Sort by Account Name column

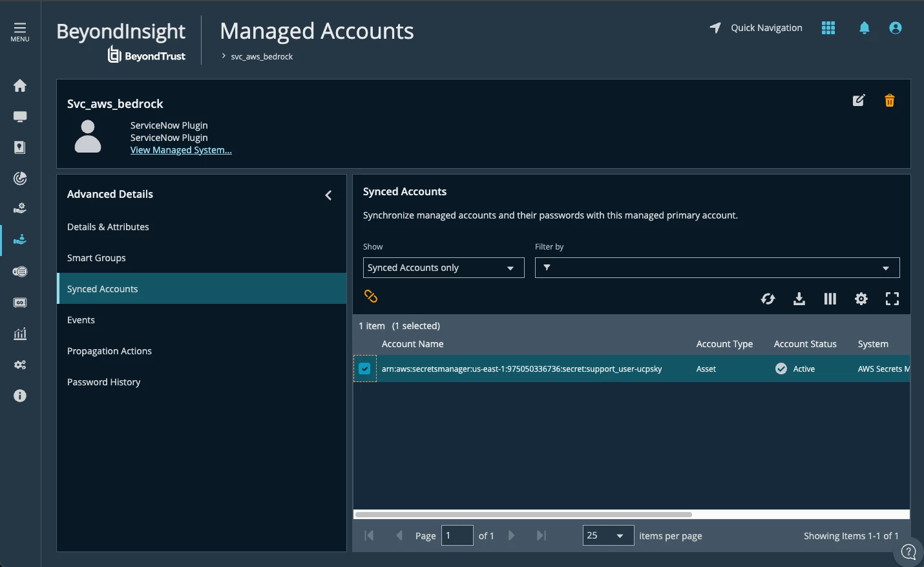point(412,344)
